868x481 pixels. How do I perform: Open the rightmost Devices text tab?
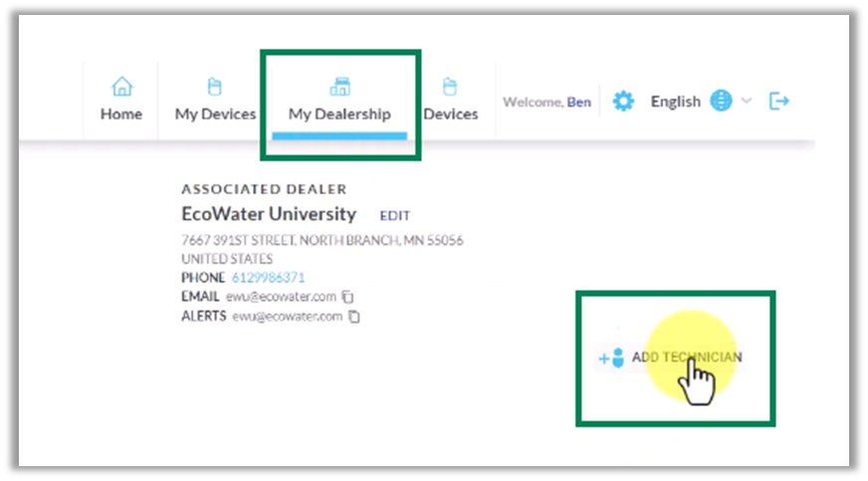coord(450,114)
